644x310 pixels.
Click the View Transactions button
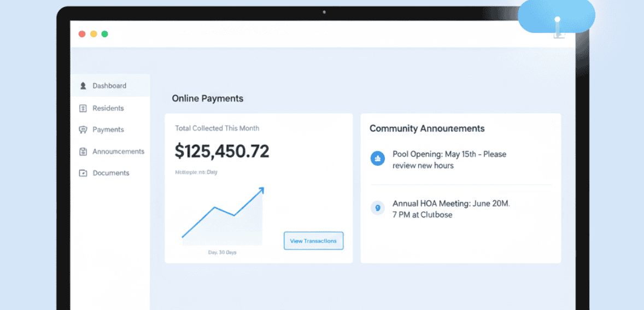(313, 241)
